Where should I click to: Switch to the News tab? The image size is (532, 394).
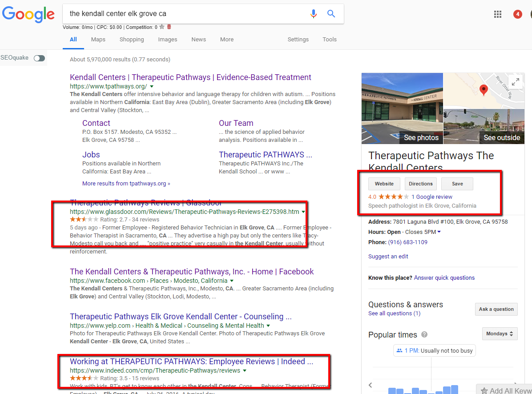(x=198, y=39)
